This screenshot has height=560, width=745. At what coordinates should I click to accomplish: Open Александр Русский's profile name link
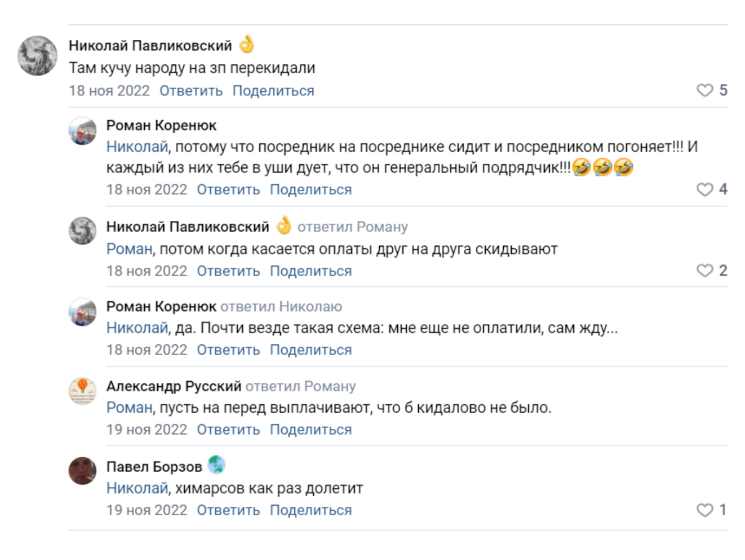tap(174, 386)
